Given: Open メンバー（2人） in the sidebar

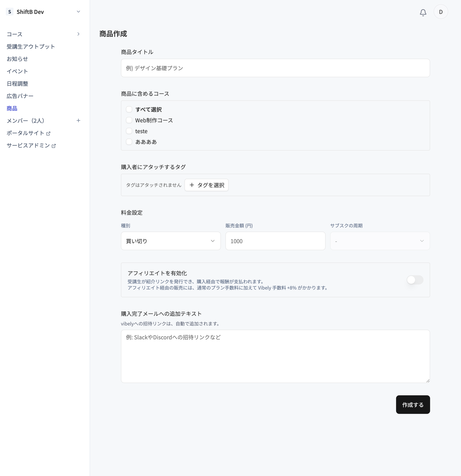Looking at the screenshot, I should (x=25, y=121).
